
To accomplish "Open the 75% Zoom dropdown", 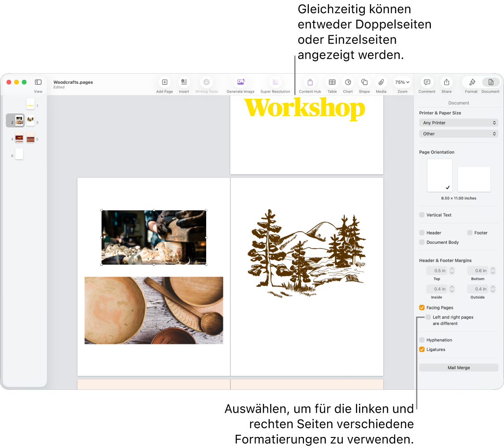I will coord(402,82).
